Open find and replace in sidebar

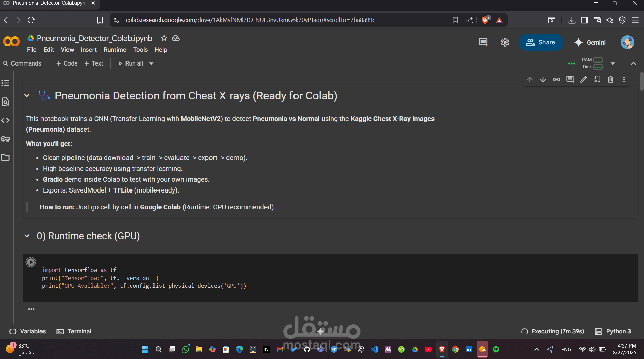[x=5, y=102]
